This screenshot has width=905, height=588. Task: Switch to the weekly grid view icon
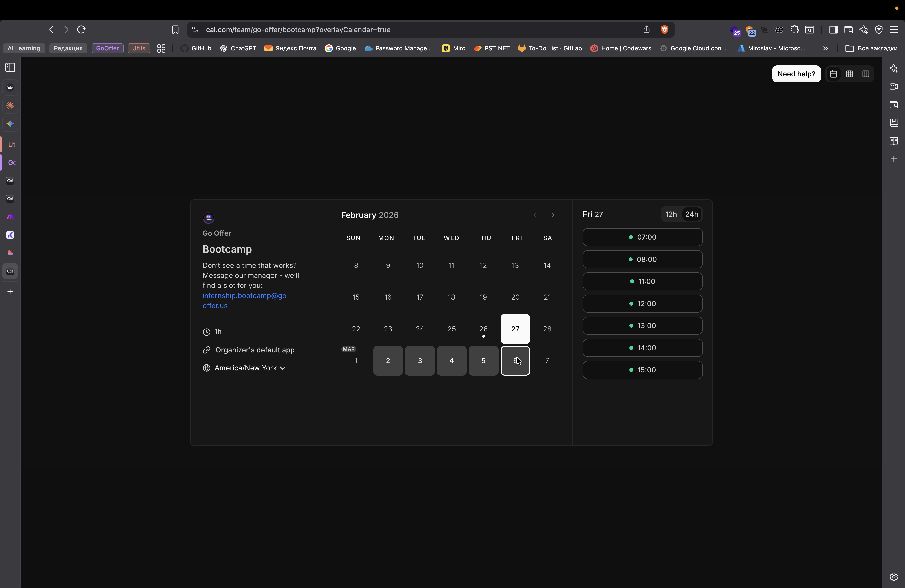(849, 74)
